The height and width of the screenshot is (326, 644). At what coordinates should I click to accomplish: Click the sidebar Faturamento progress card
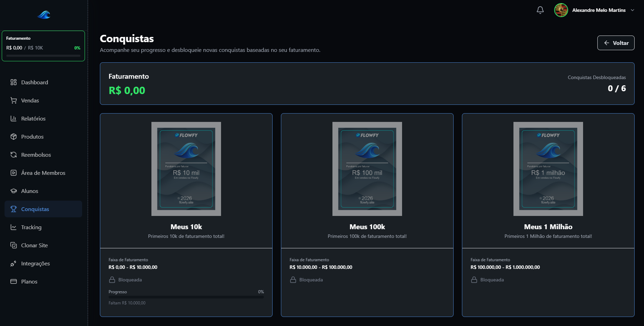point(44,46)
